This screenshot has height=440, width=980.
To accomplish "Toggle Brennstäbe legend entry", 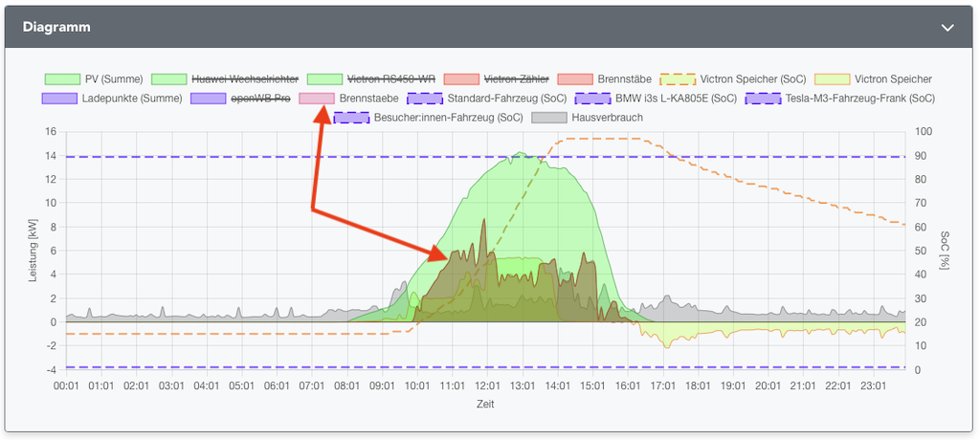I will (x=605, y=79).
